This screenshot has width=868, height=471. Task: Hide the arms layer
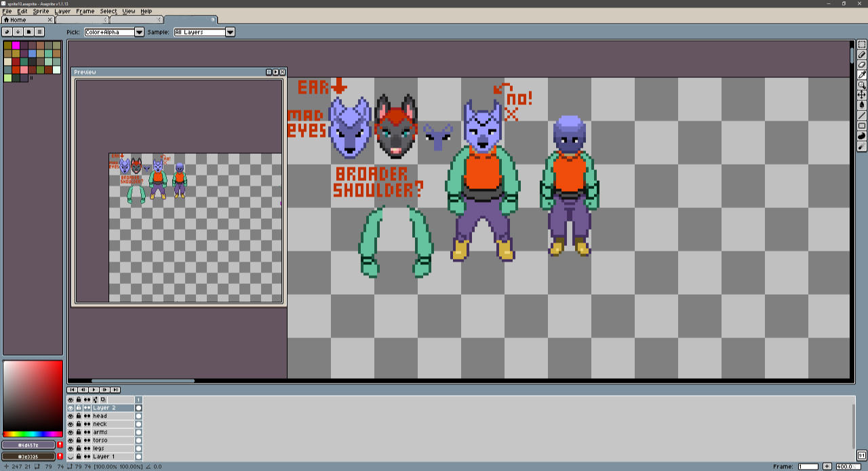tap(71, 432)
